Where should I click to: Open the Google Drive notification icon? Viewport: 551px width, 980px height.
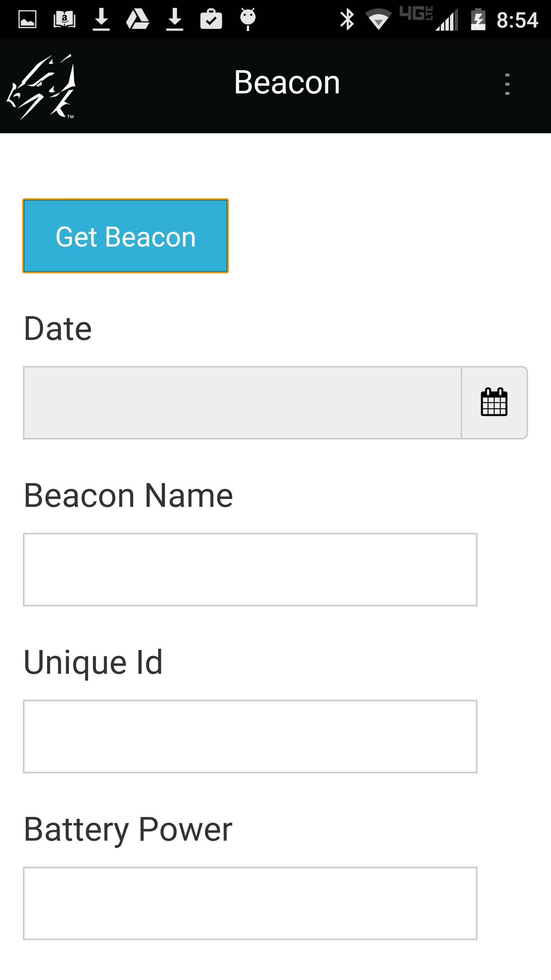tap(138, 20)
